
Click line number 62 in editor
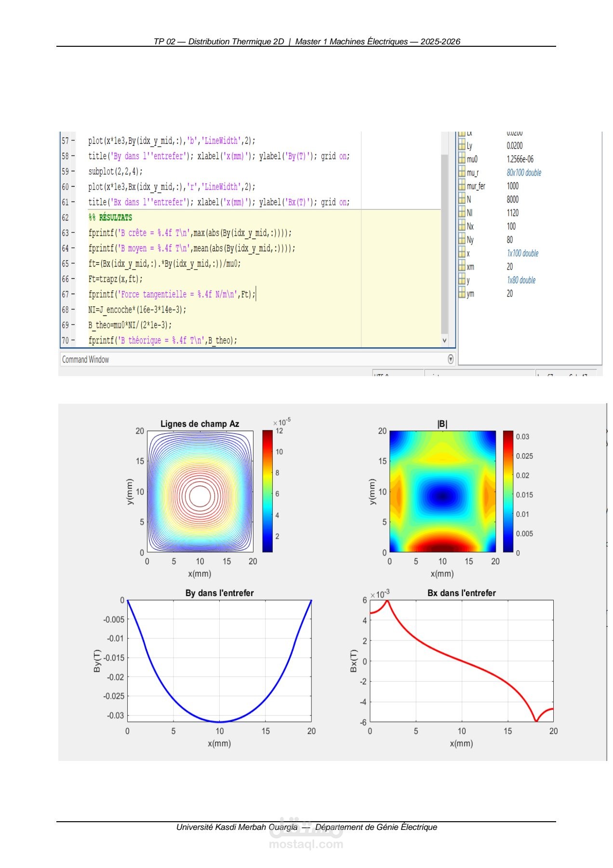coord(65,217)
